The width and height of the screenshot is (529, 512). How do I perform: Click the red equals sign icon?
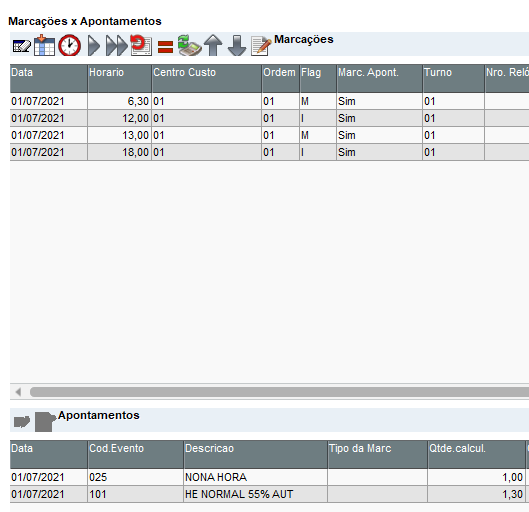[165, 47]
